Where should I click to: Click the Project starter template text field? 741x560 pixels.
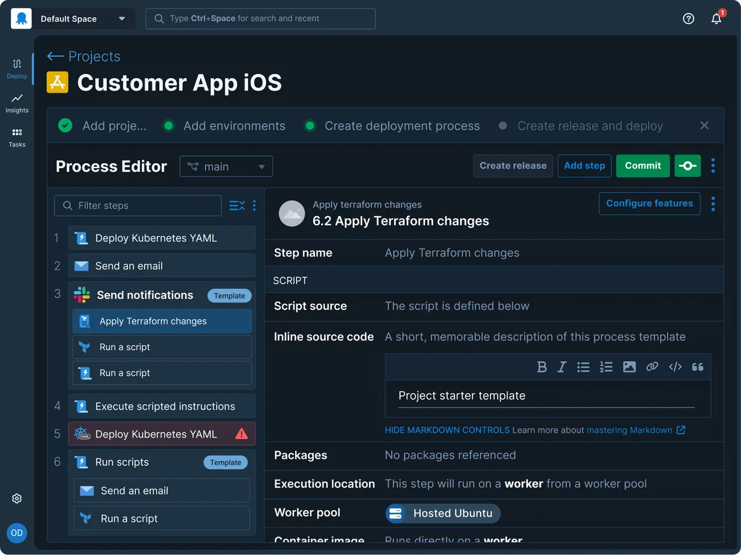[x=546, y=396]
